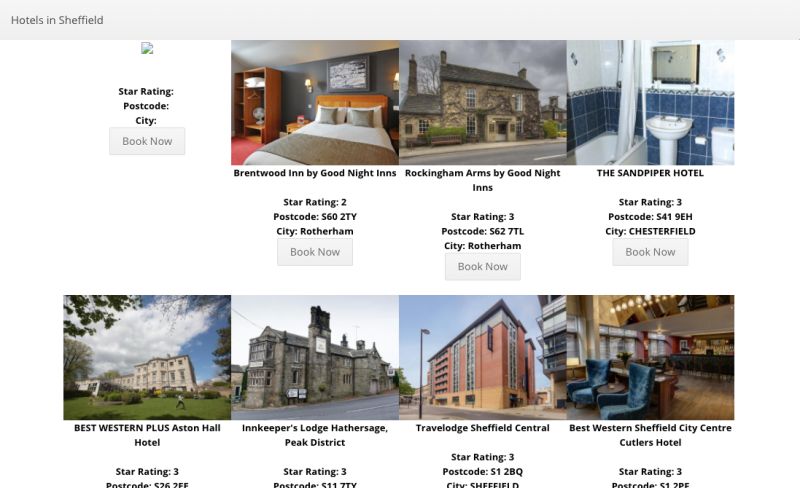Select Postcode: S1 2BQ under Travelodge
800x488 pixels.
click(483, 472)
